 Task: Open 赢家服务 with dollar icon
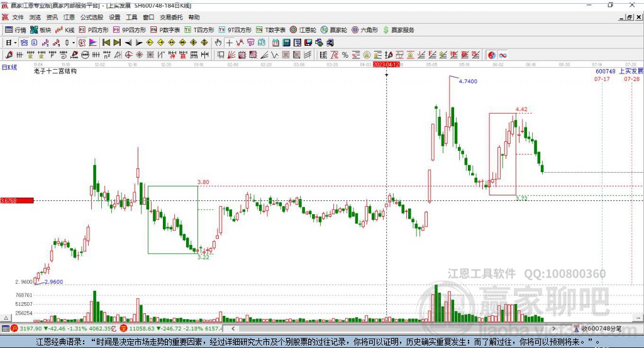click(398, 30)
